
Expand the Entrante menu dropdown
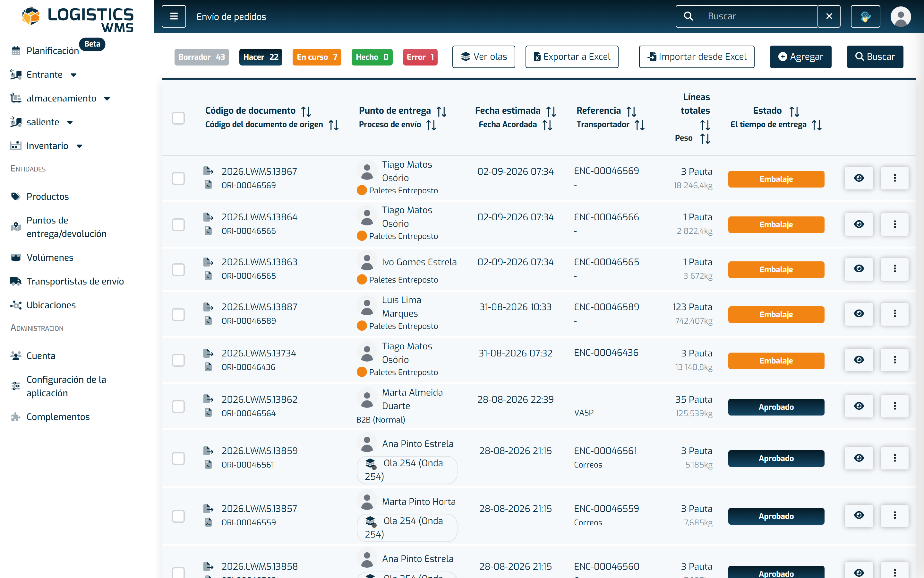click(x=74, y=75)
